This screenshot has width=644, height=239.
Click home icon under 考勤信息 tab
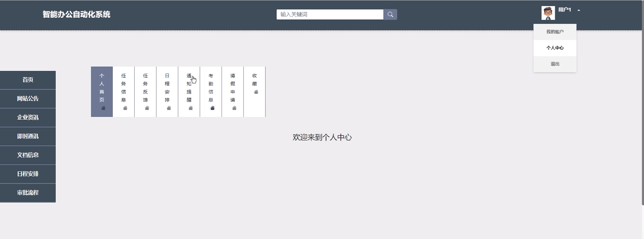[212, 108]
